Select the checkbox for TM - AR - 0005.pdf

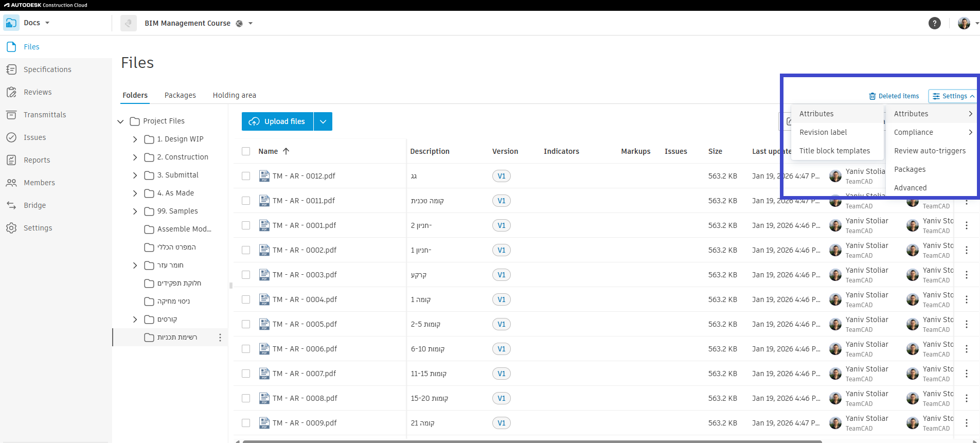[246, 324]
